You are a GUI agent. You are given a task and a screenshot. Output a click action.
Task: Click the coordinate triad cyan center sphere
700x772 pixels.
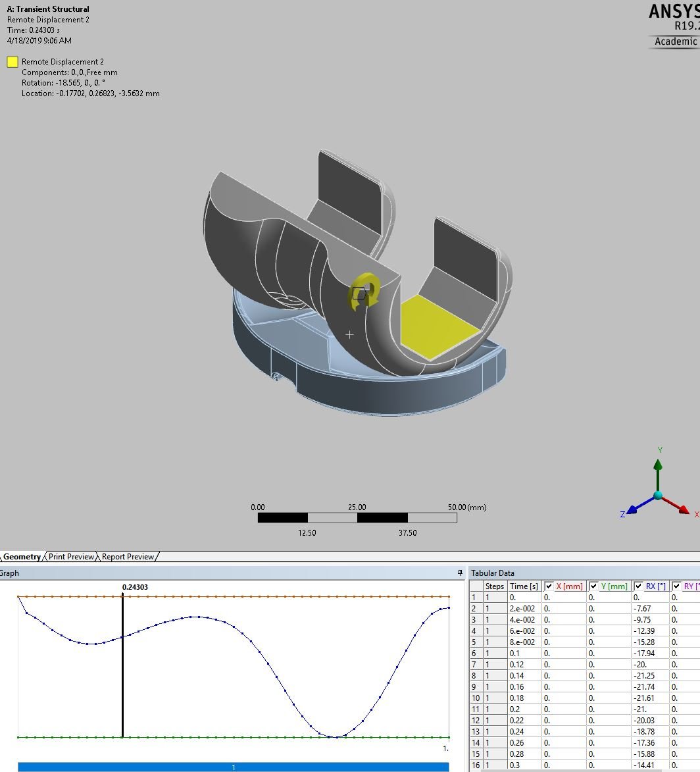(x=658, y=496)
